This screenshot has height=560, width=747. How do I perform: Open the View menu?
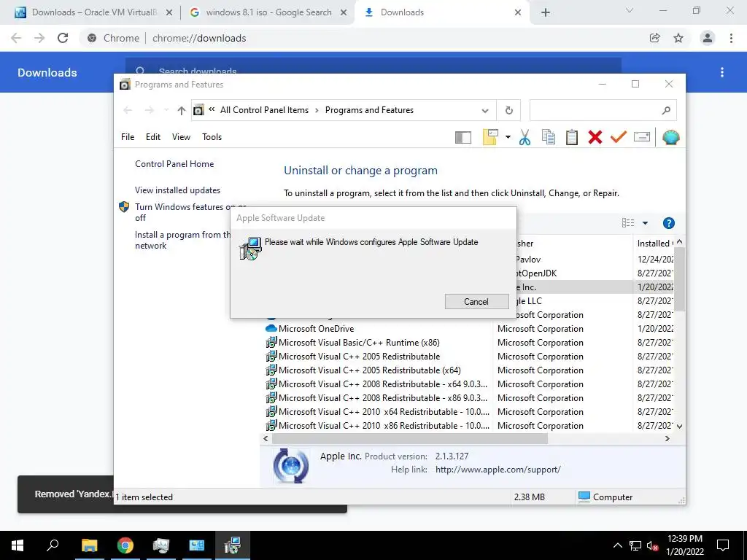pos(181,137)
